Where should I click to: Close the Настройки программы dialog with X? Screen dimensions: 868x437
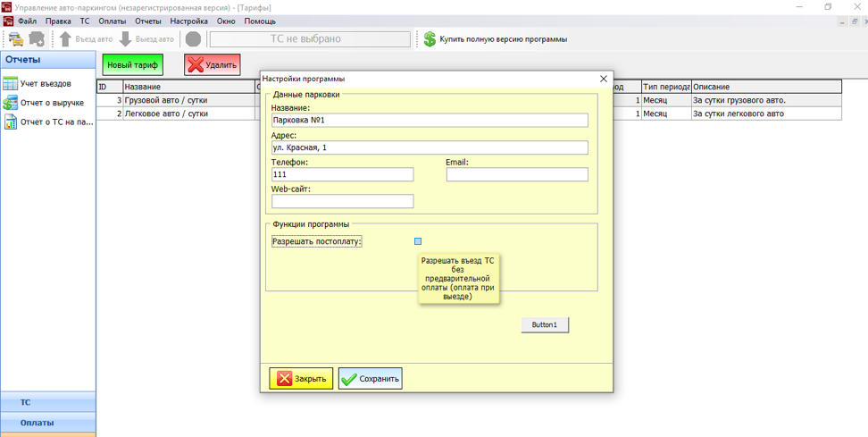click(x=604, y=79)
